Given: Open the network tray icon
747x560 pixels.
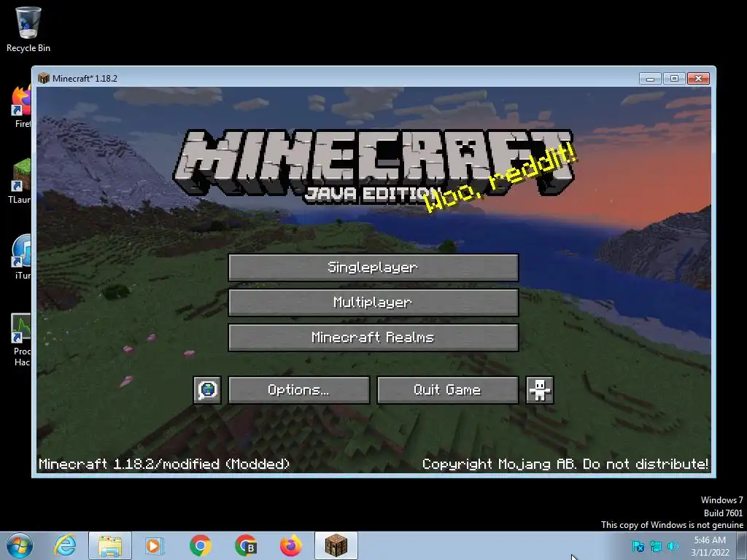Looking at the screenshot, I should [x=656, y=546].
